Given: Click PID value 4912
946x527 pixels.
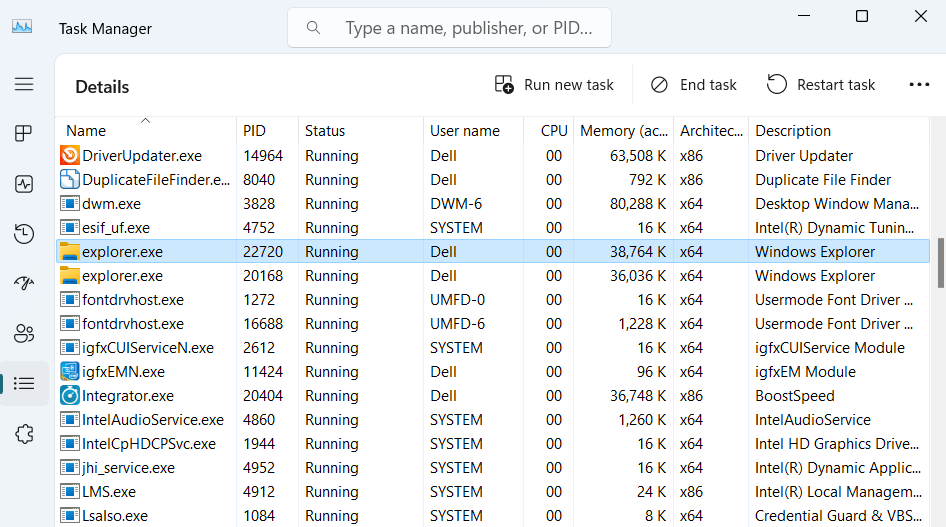Looking at the screenshot, I should click(259, 491).
